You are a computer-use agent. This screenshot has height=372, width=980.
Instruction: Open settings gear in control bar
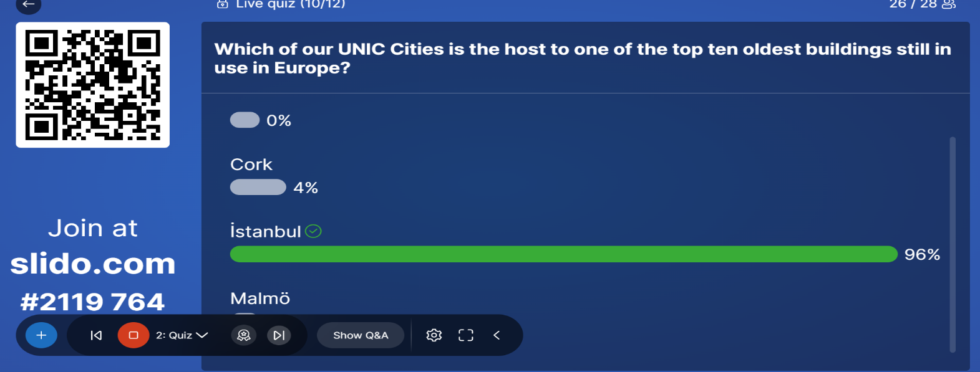click(x=434, y=335)
